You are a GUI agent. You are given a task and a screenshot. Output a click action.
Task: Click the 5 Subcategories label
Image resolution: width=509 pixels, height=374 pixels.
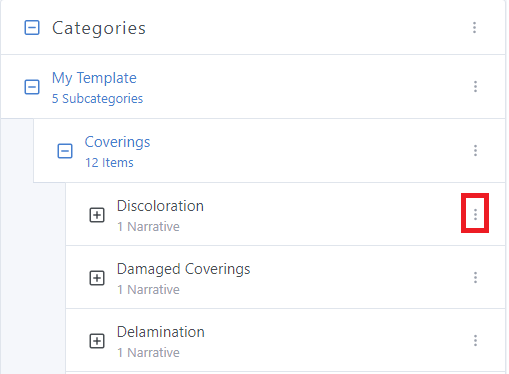click(97, 99)
